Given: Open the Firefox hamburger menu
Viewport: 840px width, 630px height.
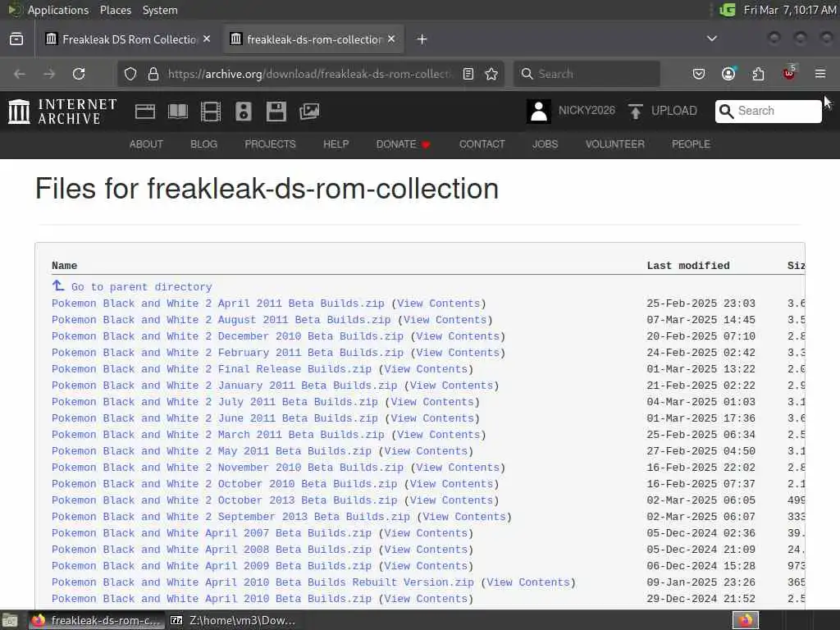Looking at the screenshot, I should 820,74.
